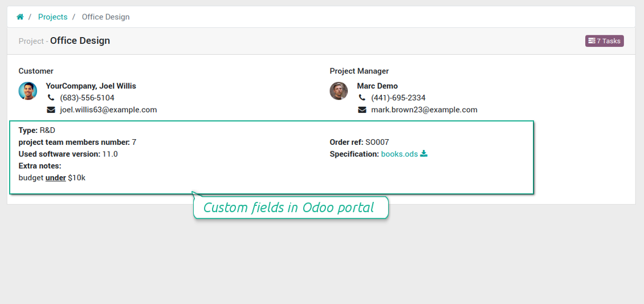This screenshot has width=644, height=304.
Task: Click the underlined word in Extra notes
Action: (56, 178)
